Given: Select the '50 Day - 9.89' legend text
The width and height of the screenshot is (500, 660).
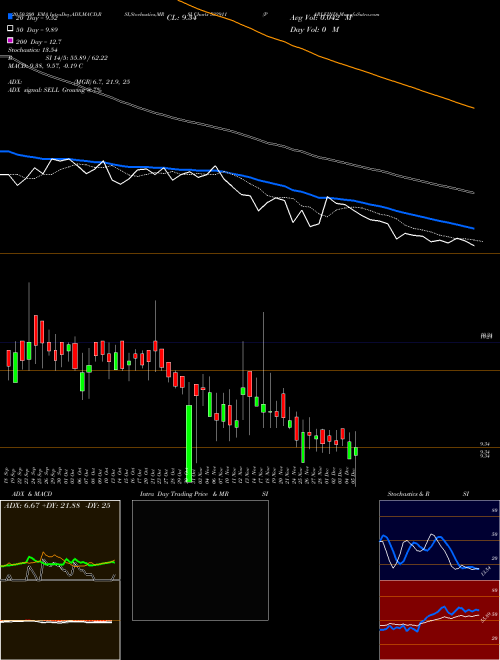Looking at the screenshot, I should tap(37, 29).
